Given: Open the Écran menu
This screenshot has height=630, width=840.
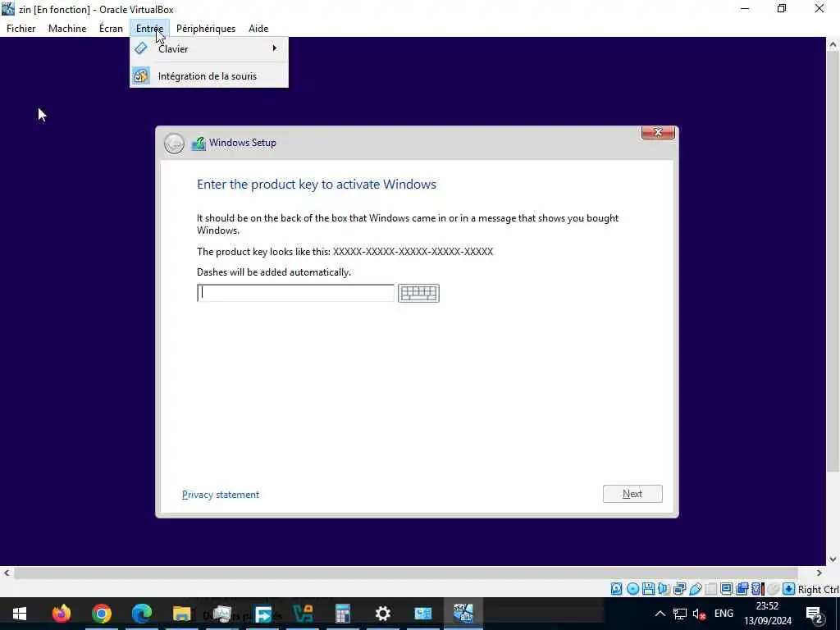Looking at the screenshot, I should click(x=111, y=29).
